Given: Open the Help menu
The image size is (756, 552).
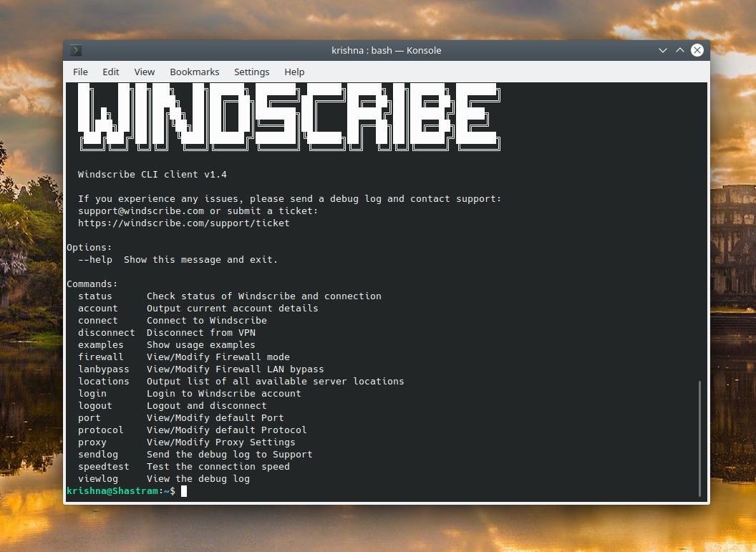Looking at the screenshot, I should tap(294, 72).
